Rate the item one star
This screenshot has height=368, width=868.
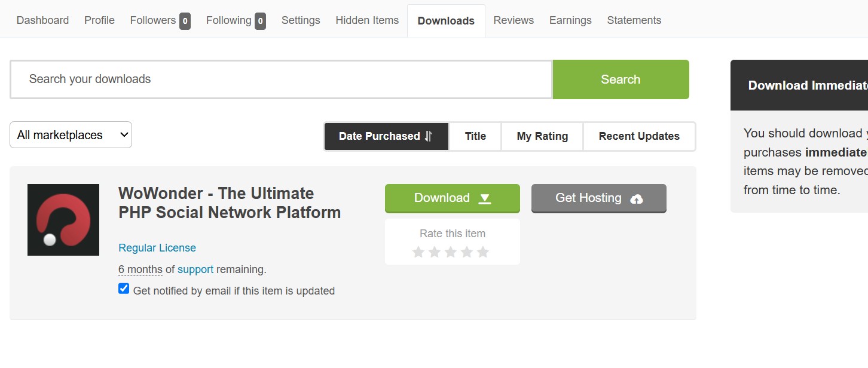[418, 252]
